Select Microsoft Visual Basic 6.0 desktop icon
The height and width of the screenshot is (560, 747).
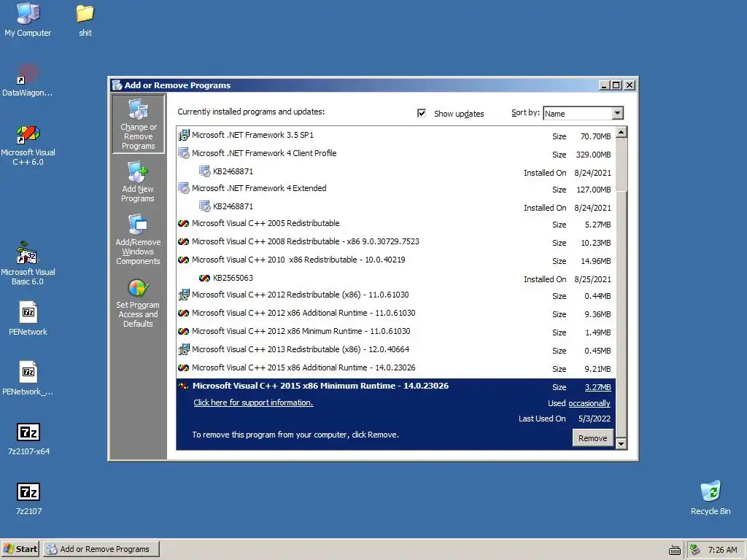coord(28,253)
